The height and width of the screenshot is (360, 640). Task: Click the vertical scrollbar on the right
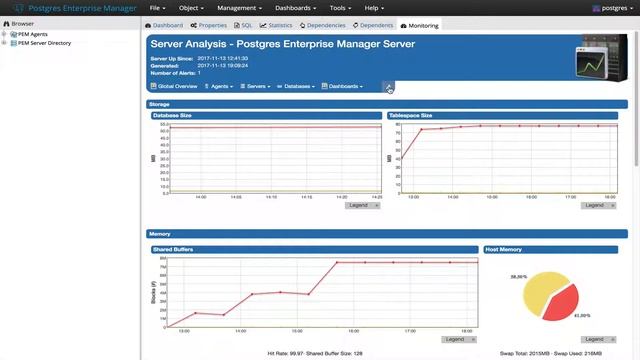(x=636, y=98)
